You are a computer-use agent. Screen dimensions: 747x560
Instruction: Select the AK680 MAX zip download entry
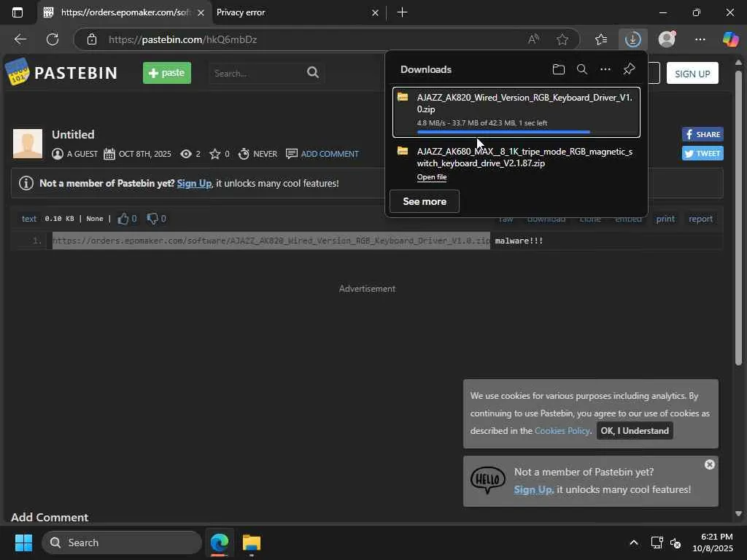point(516,163)
